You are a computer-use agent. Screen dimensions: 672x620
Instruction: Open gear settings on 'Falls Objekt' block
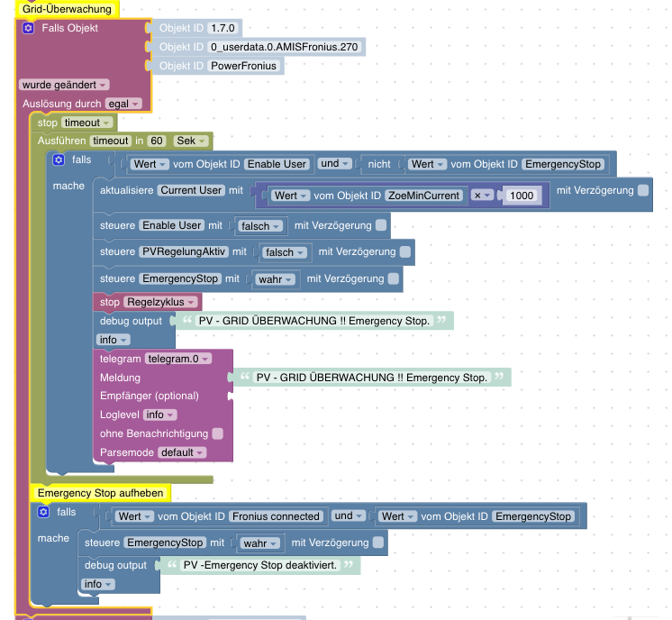click(28, 28)
